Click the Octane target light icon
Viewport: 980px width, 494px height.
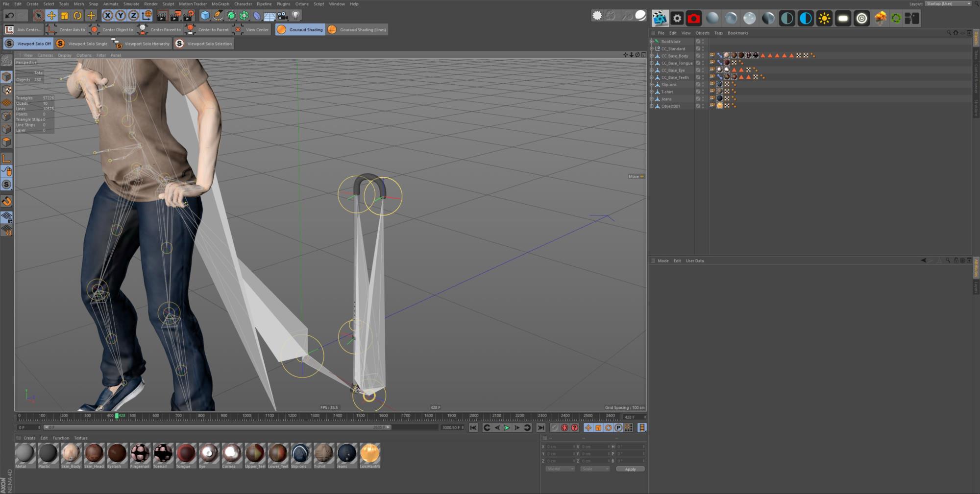pyautogui.click(x=861, y=18)
